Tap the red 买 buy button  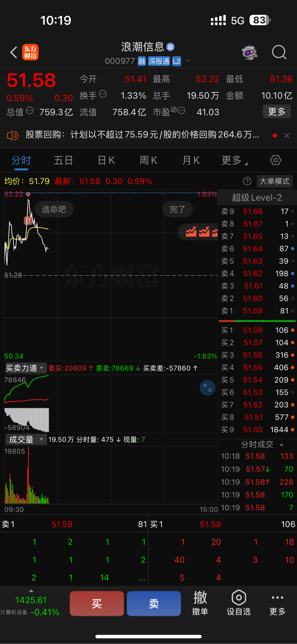coord(97,603)
